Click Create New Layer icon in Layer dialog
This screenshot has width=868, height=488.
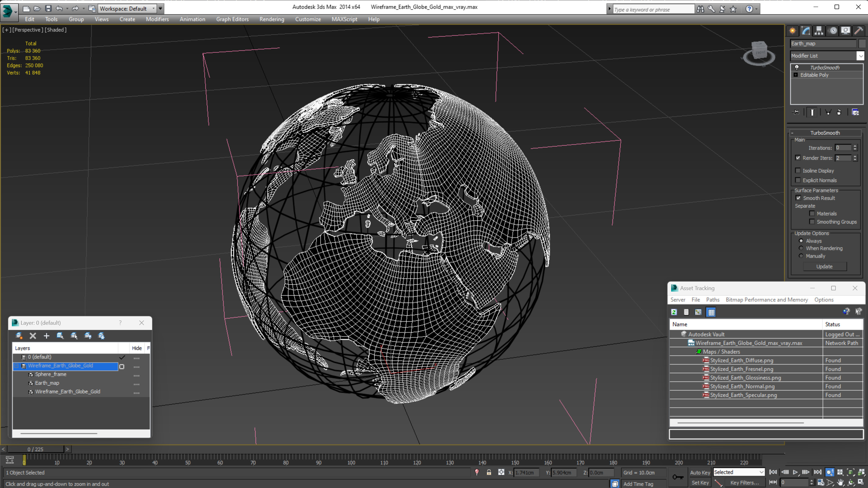pyautogui.click(x=19, y=335)
